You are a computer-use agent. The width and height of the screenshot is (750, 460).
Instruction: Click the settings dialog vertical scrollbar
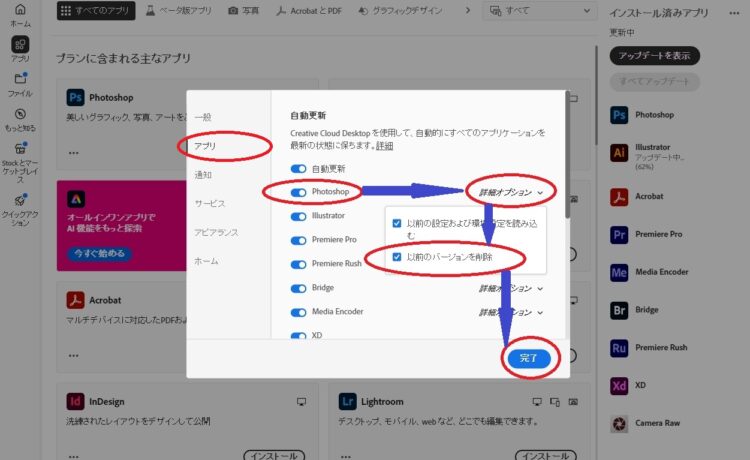[567, 154]
